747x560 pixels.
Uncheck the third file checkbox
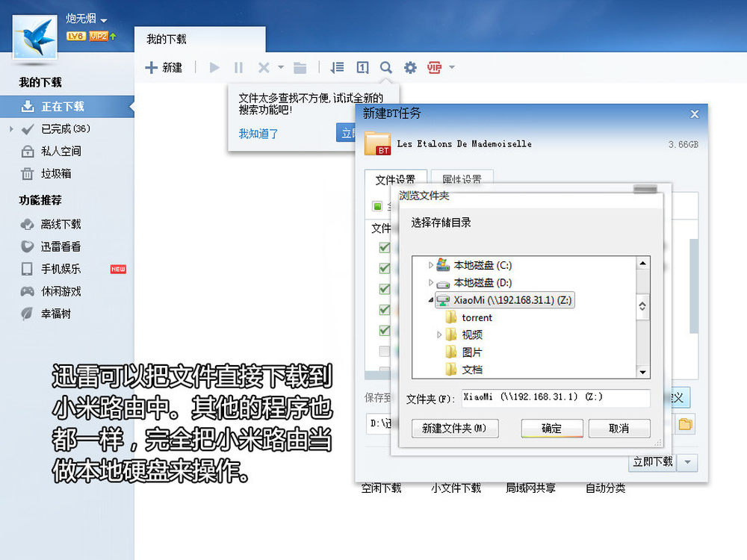tap(385, 289)
